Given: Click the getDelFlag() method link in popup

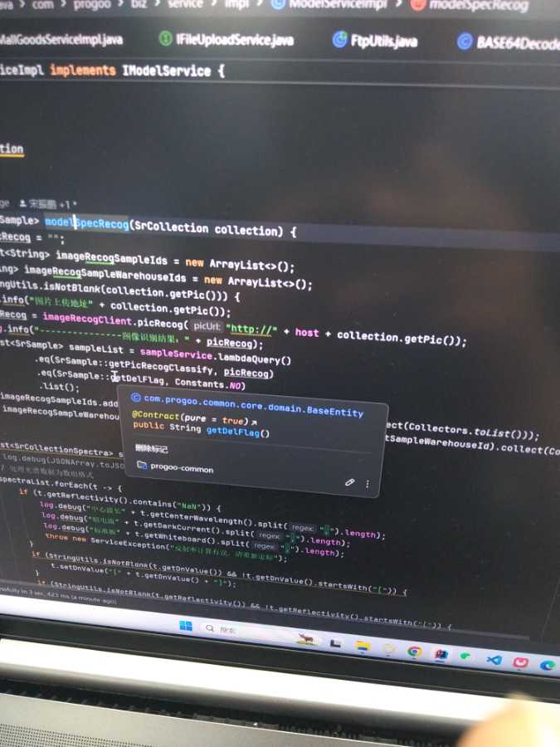Looking at the screenshot, I should tap(238, 432).
